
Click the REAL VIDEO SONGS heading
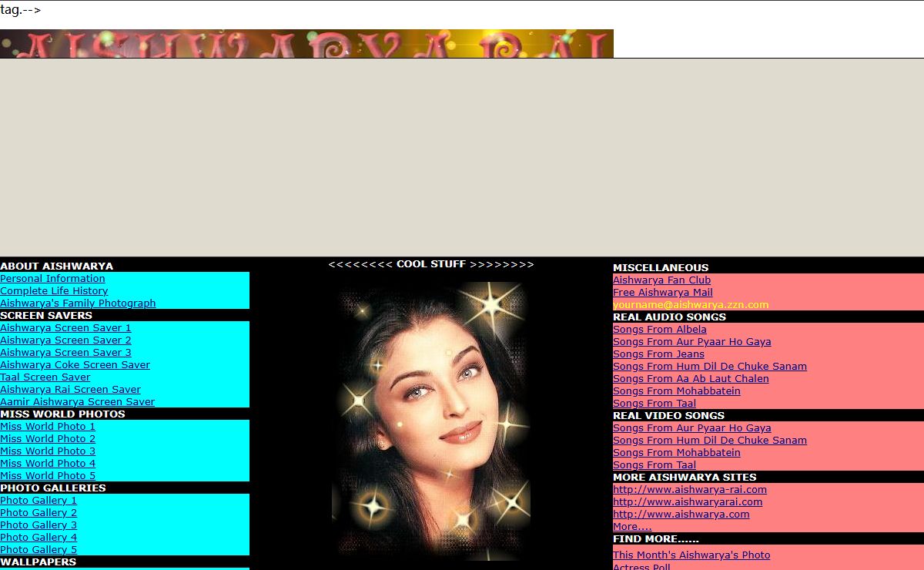(x=668, y=416)
